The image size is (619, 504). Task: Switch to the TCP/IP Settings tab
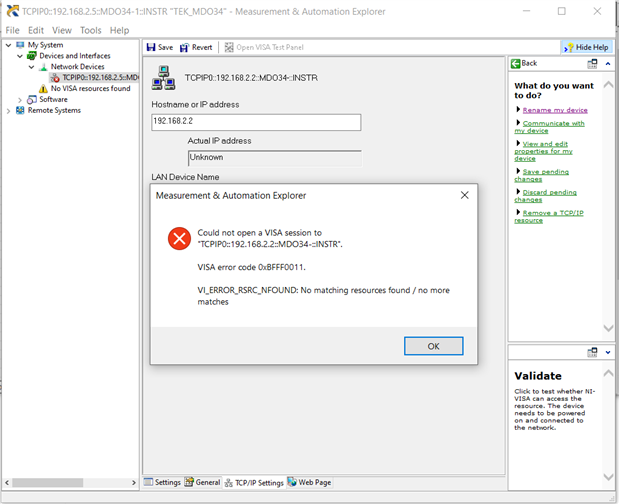(x=254, y=483)
